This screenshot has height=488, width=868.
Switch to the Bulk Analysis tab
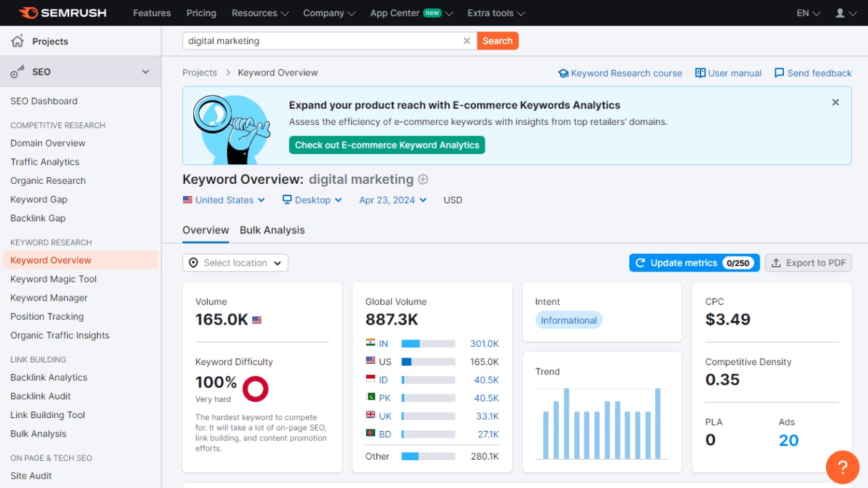coord(272,230)
